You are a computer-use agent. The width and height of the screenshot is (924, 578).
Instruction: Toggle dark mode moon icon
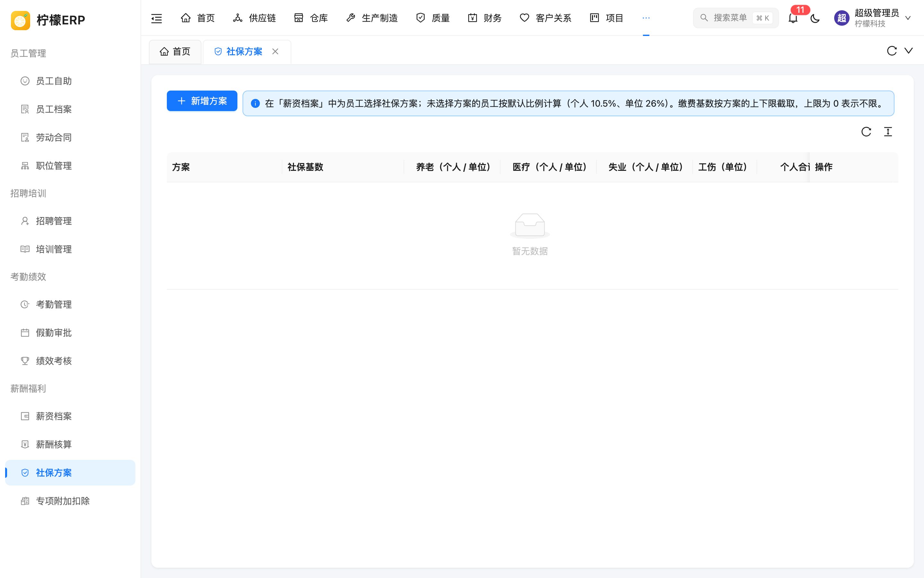[x=815, y=18]
